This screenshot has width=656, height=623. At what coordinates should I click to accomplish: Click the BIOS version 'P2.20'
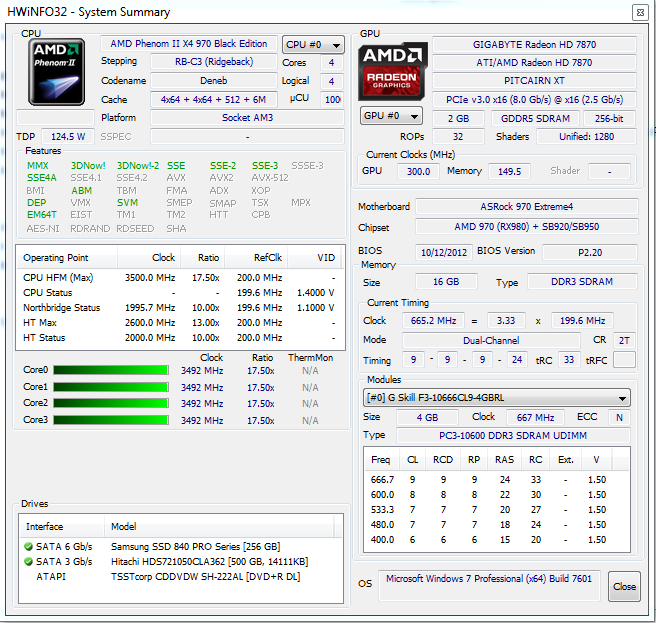(590, 252)
